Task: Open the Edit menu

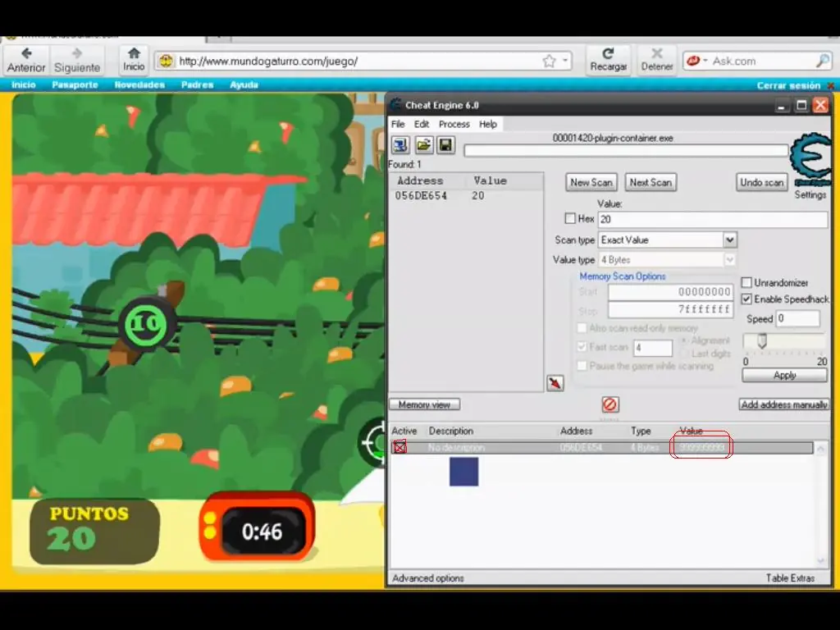Action: tap(421, 125)
